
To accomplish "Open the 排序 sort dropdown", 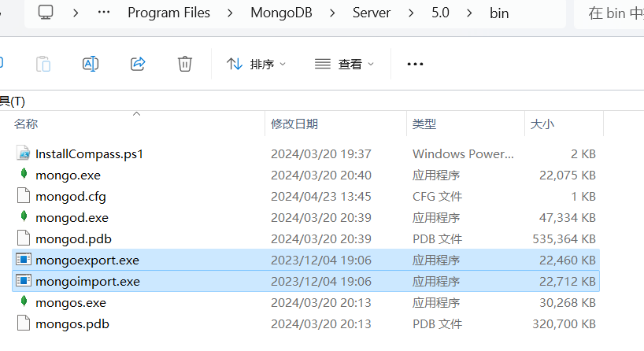I will [x=256, y=64].
